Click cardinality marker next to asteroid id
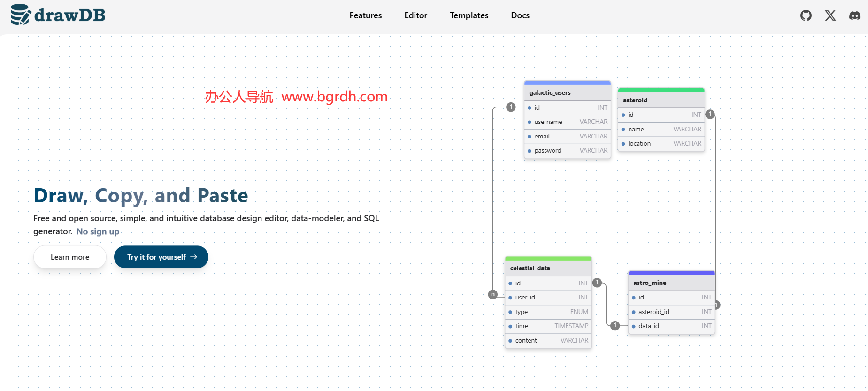This screenshot has width=868, height=391. 710,114
